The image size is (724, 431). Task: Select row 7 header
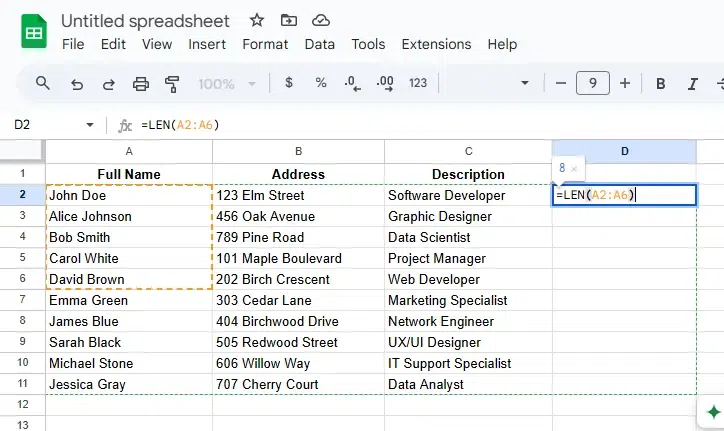click(x=23, y=300)
